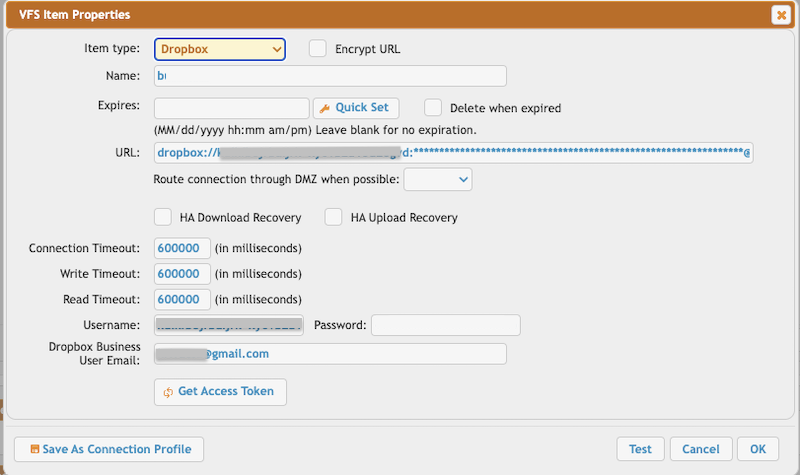Click the dropbox URL field

point(454,153)
